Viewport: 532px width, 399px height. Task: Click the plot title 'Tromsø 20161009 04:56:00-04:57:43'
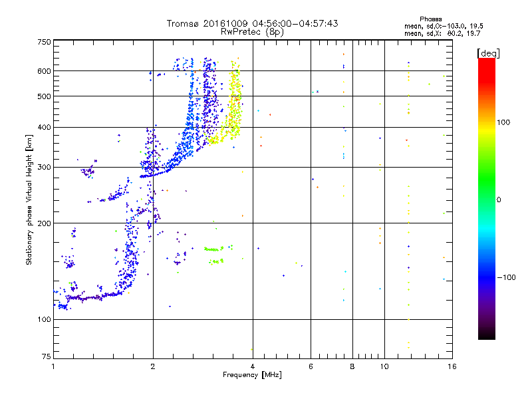coord(252,23)
